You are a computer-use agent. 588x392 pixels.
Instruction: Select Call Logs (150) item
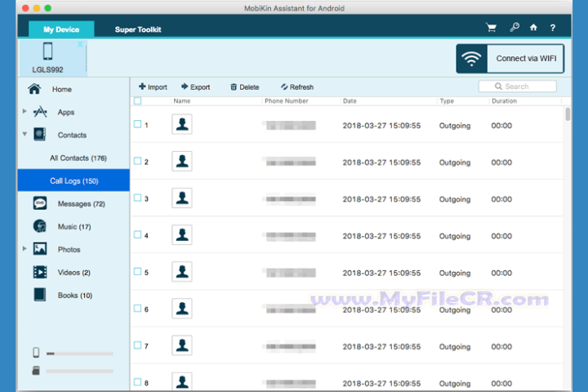tap(73, 180)
